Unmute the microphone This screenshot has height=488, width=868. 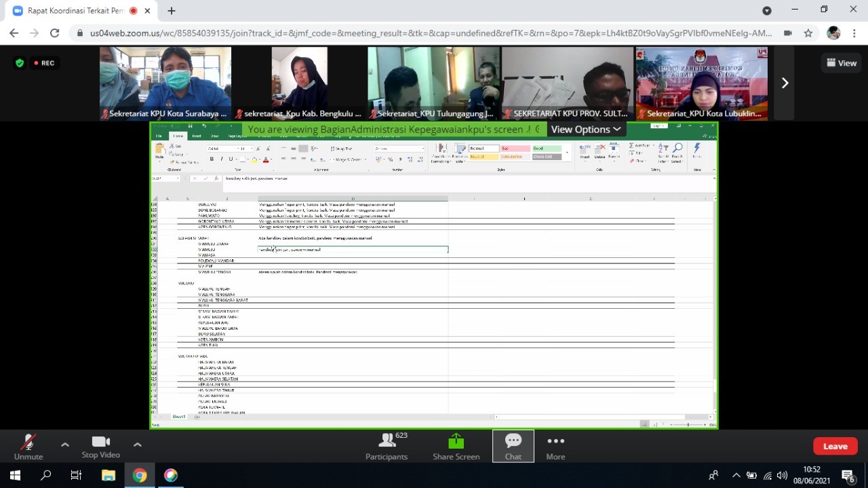click(28, 446)
